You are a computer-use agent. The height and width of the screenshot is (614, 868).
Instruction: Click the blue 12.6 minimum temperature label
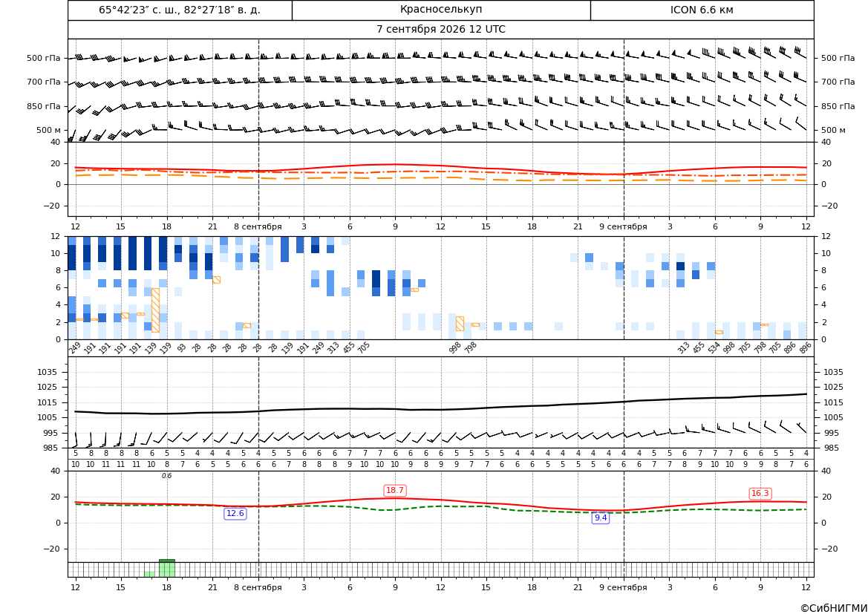pos(235,514)
